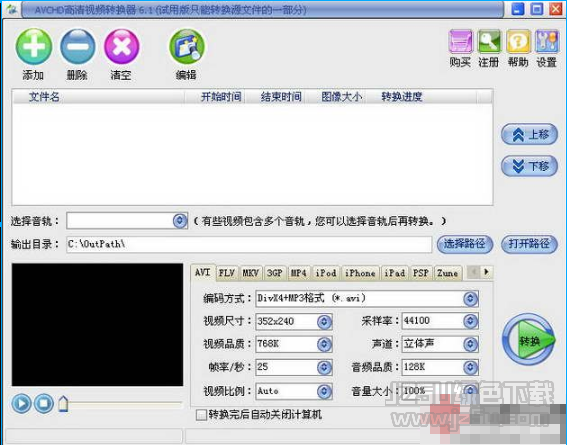Click the 图像大小 column header
The width and height of the screenshot is (567, 445).
click(x=335, y=97)
